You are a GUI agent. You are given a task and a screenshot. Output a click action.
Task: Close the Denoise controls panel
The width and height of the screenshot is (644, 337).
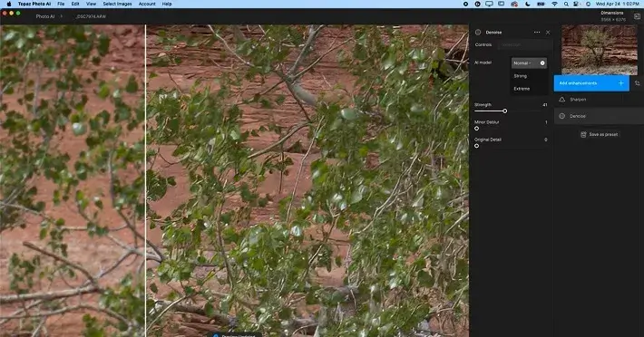[548, 32]
